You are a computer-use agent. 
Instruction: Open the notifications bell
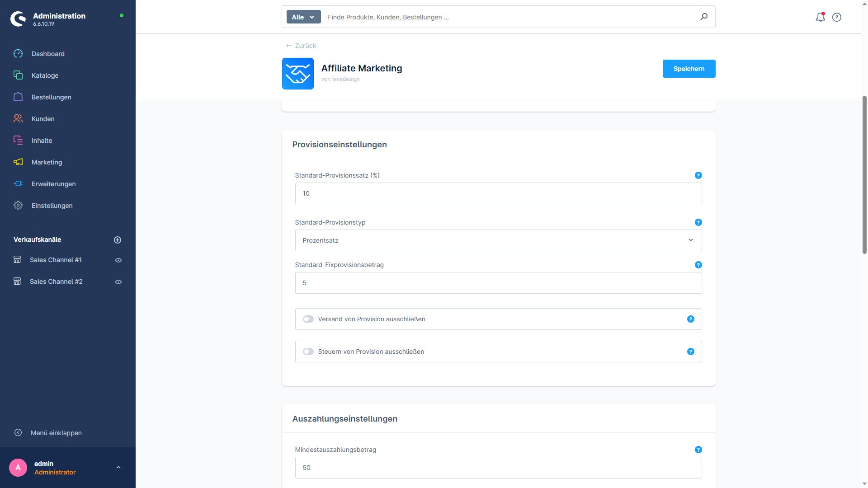click(x=820, y=17)
